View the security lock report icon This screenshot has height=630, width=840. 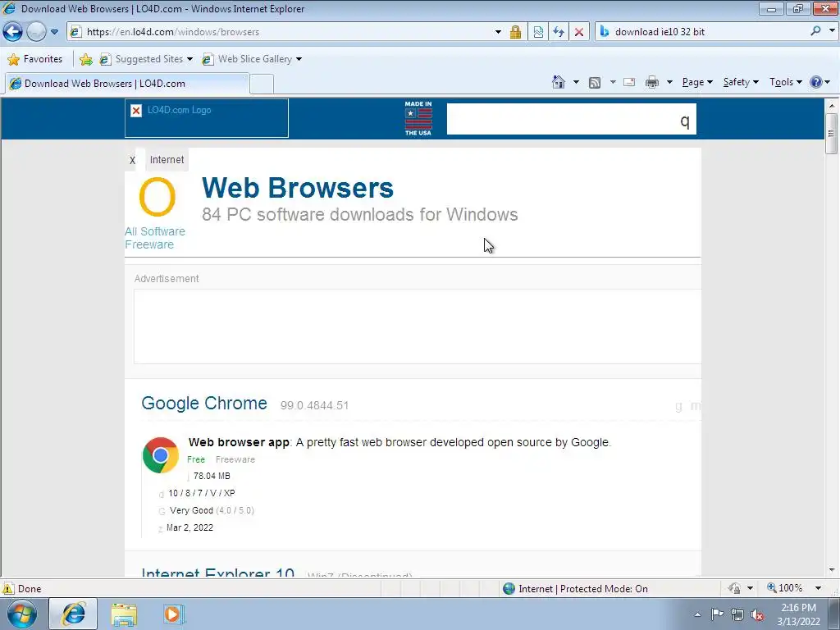coord(515,32)
